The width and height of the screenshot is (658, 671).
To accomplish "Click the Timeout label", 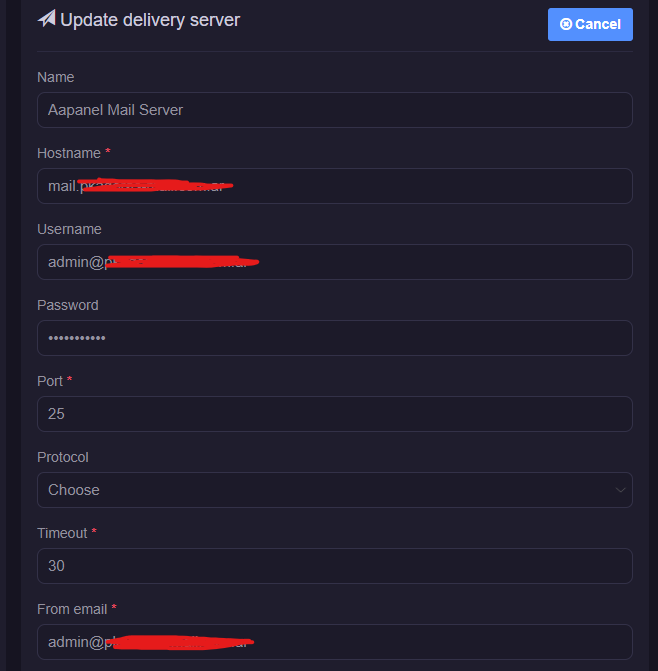I will [62, 533].
